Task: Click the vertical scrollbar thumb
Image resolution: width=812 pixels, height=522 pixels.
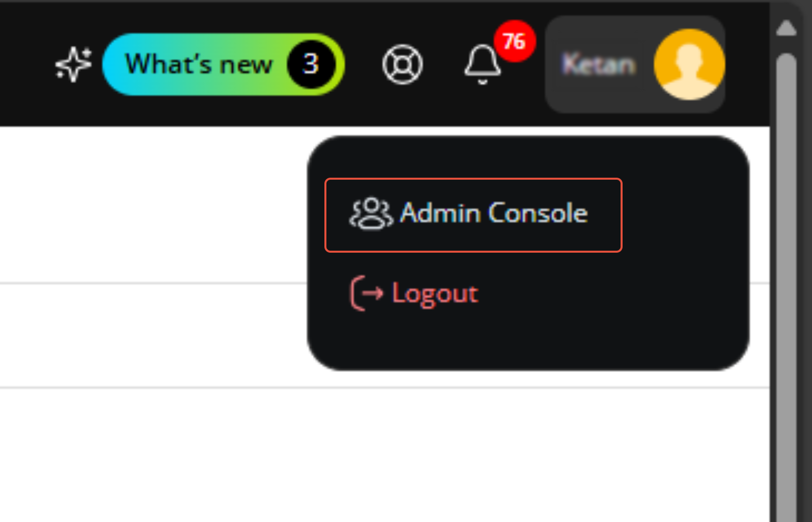Action: tap(786, 287)
